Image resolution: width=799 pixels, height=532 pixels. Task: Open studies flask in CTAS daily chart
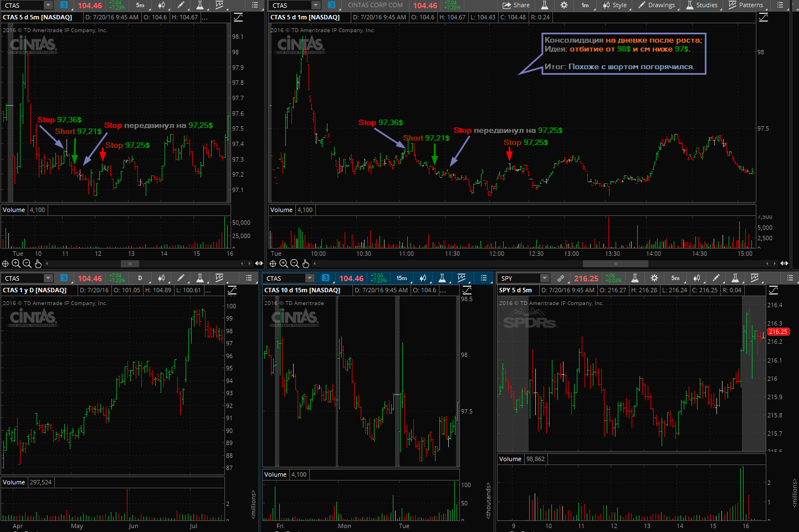(200, 278)
